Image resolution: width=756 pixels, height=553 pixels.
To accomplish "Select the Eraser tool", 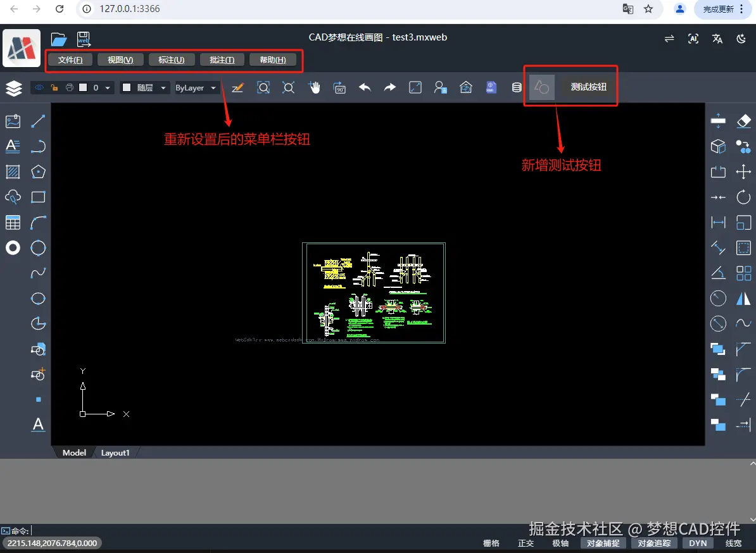I will [744, 121].
